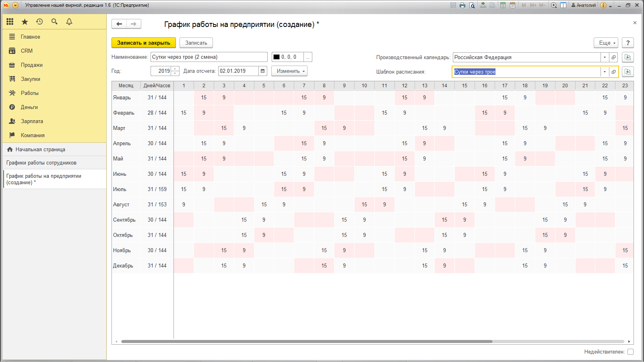Click the M+ memory button
The image size is (644, 362).
[x=533, y=5]
